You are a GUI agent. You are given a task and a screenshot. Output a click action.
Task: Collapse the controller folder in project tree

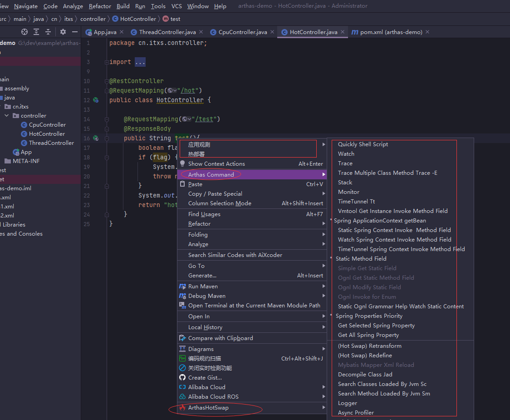tap(6, 116)
